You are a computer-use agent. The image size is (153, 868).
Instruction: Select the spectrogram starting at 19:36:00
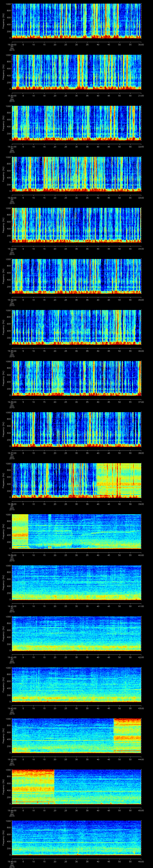coord(77,378)
